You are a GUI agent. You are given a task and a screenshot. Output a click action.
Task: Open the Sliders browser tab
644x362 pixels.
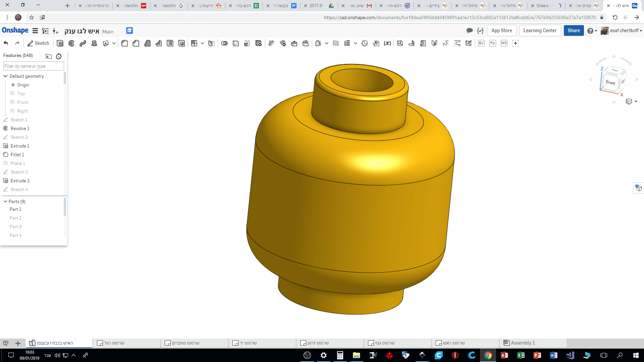click(x=546, y=6)
